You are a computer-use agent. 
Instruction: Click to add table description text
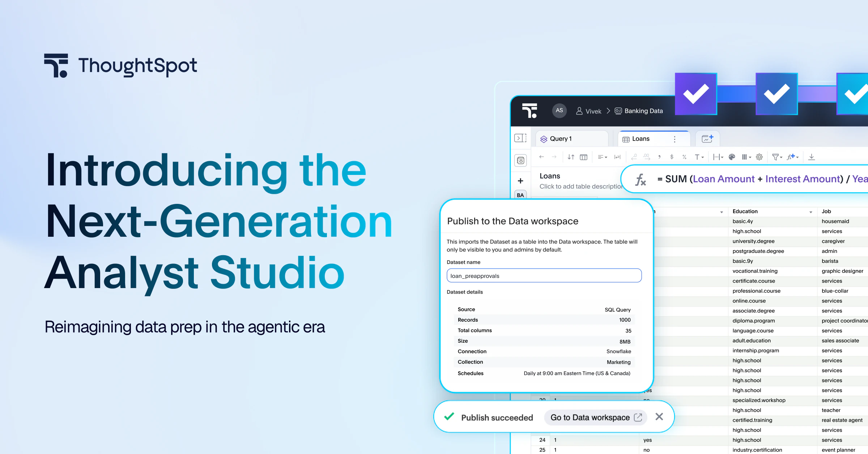click(581, 187)
